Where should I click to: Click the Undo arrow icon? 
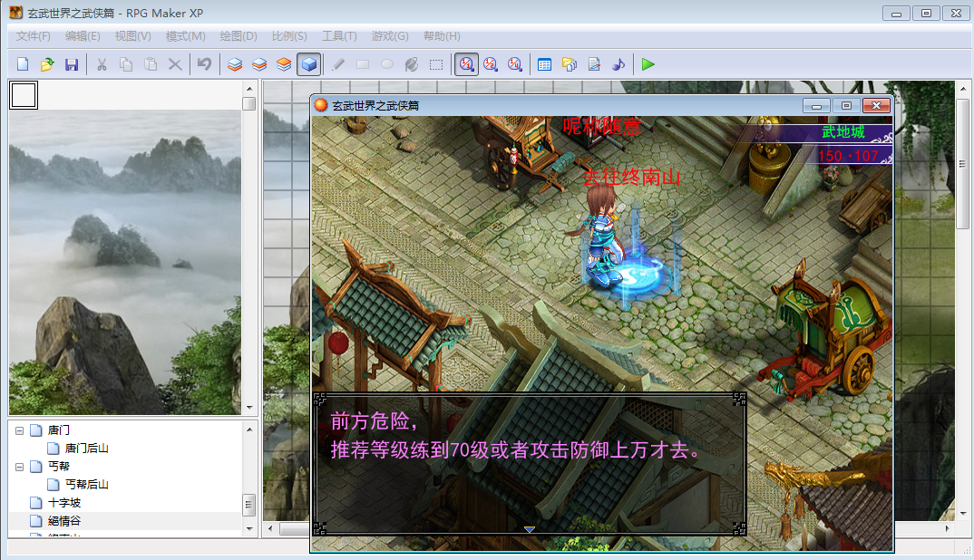click(x=204, y=64)
